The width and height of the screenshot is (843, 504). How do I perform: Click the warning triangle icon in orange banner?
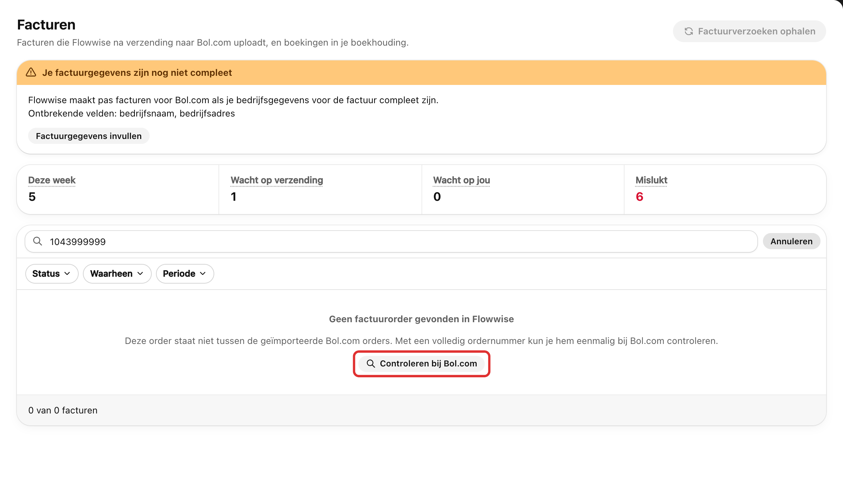coord(31,72)
